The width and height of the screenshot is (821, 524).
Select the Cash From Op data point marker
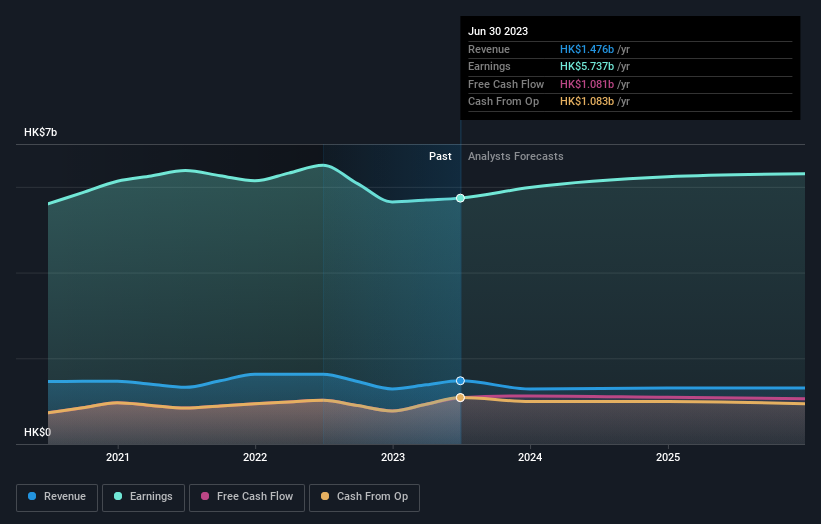460,398
